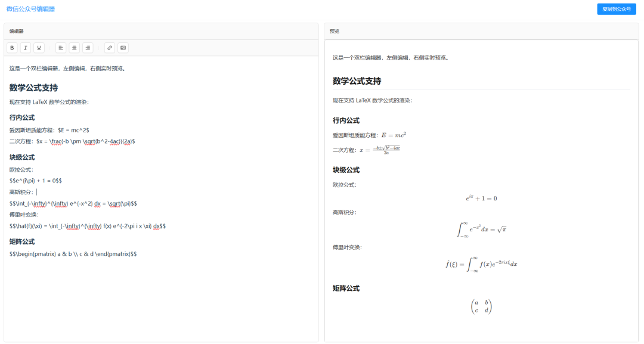Click editor line 高斯积分
The height and width of the screenshot is (344, 644).
[21, 192]
